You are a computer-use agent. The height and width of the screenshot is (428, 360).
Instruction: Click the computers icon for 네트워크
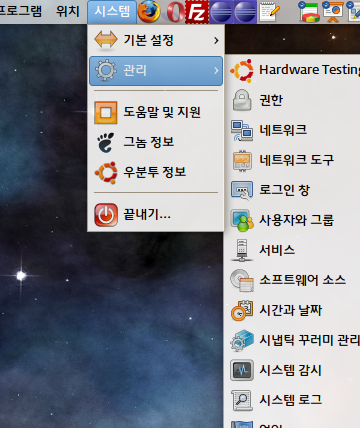click(x=242, y=130)
